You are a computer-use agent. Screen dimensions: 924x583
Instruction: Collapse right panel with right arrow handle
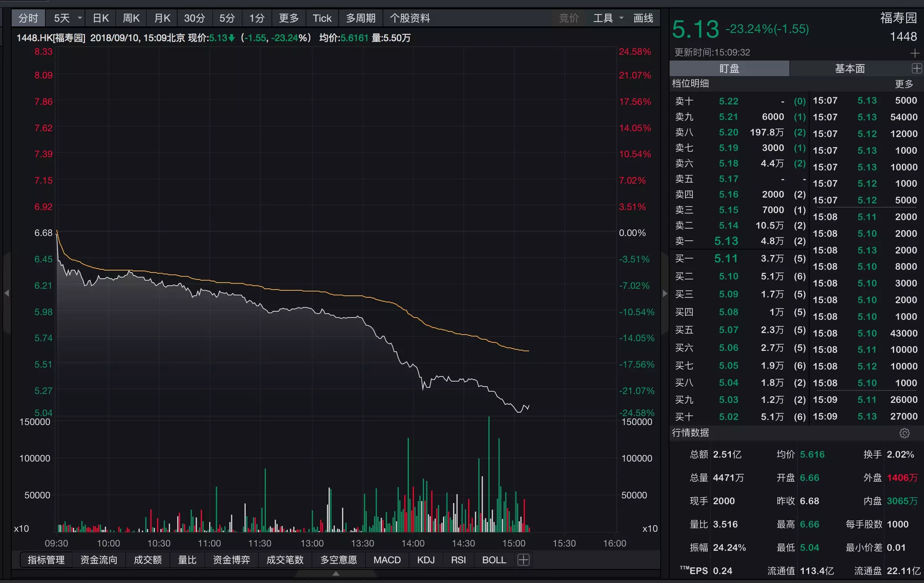tap(665, 293)
